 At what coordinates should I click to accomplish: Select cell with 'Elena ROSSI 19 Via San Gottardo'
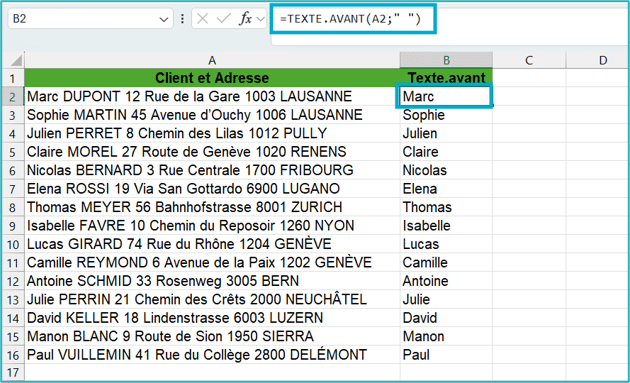click(212, 189)
